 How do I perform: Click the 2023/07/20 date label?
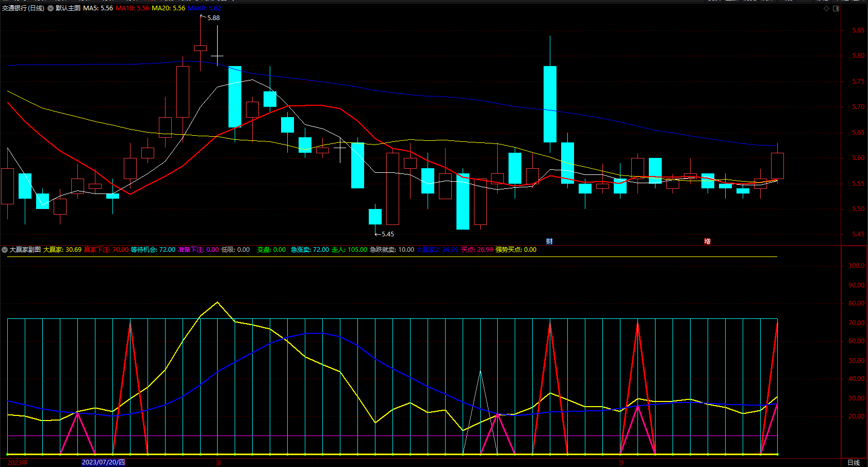coord(103,462)
